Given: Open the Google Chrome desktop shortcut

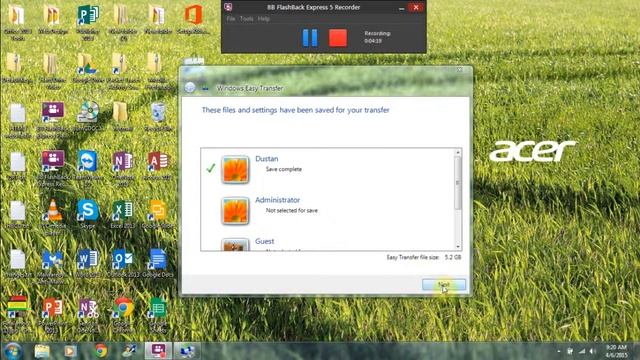Looking at the screenshot, I should (x=123, y=315).
